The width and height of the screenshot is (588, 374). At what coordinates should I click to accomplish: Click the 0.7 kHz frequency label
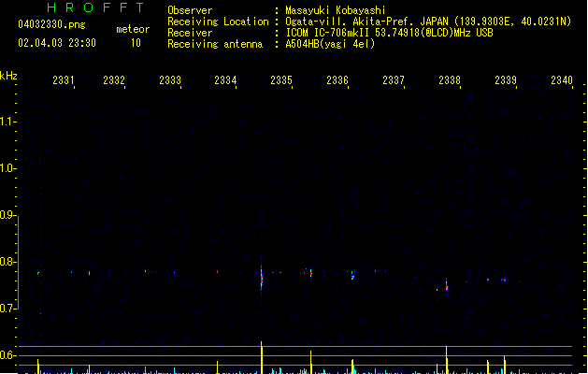(7, 309)
